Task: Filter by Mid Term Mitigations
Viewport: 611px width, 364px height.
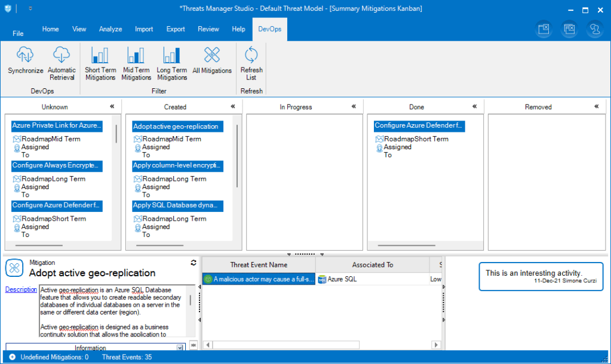Action: click(x=136, y=55)
